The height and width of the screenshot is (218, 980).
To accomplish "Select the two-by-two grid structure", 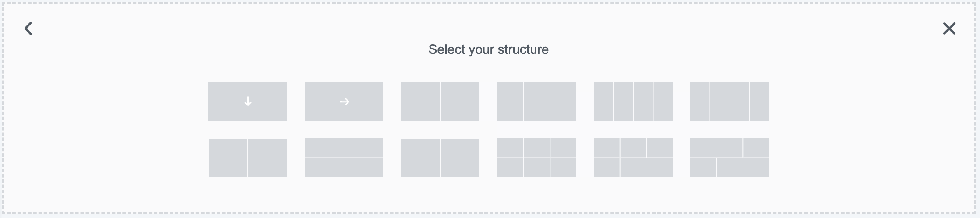I will click(247, 158).
